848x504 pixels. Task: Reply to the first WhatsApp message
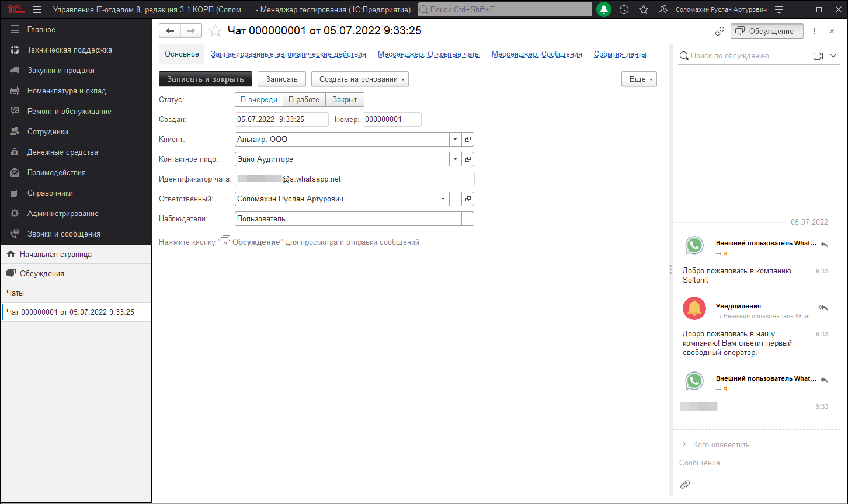point(823,244)
